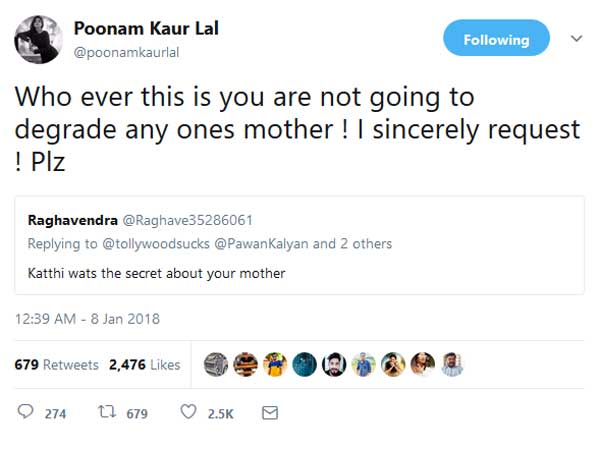Click the reply count 274

tap(55, 413)
